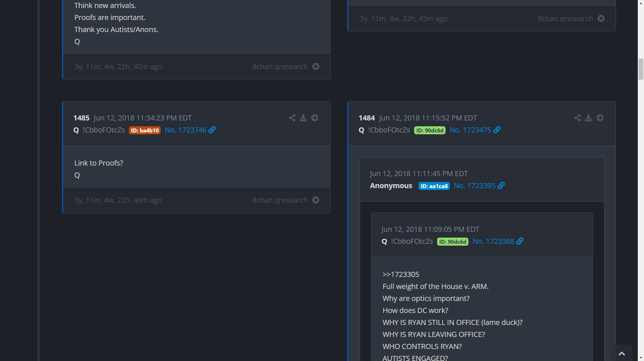
Task: Click the >>1723305 reply reference
Action: coord(401,274)
